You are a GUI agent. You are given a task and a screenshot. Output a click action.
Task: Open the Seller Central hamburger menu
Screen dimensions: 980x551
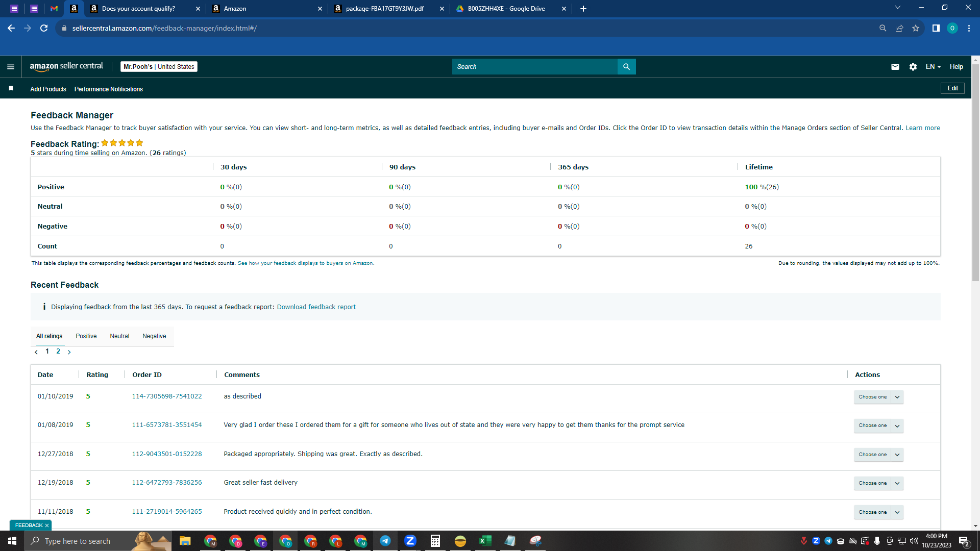point(11,67)
